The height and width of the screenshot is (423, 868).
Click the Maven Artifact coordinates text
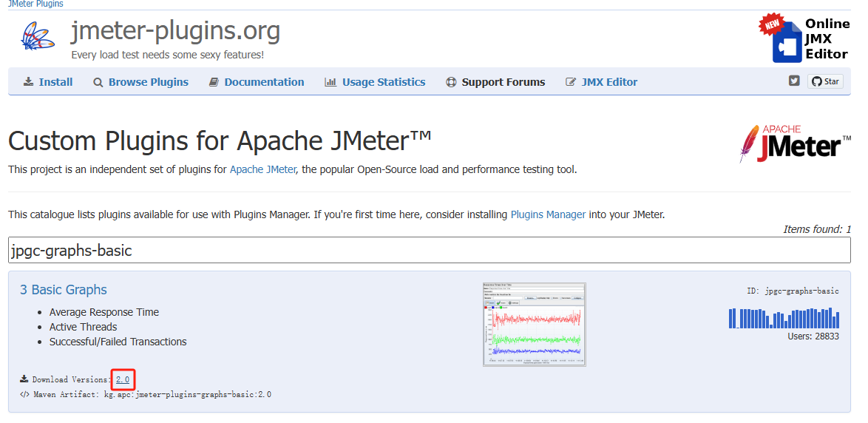[x=188, y=395]
